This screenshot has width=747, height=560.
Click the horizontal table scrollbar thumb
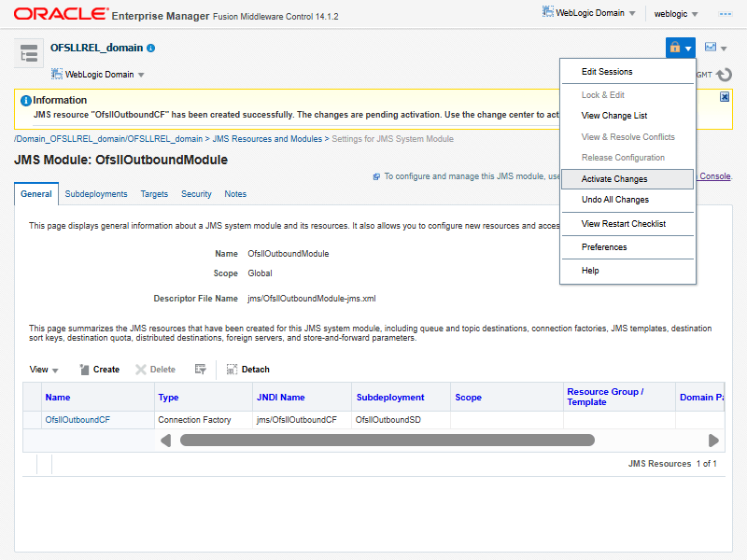(x=387, y=440)
